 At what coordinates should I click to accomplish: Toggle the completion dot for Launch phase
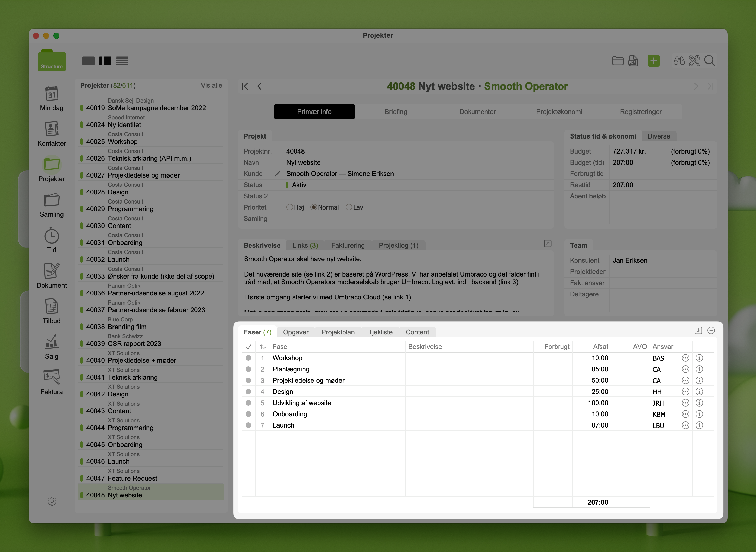(x=248, y=425)
